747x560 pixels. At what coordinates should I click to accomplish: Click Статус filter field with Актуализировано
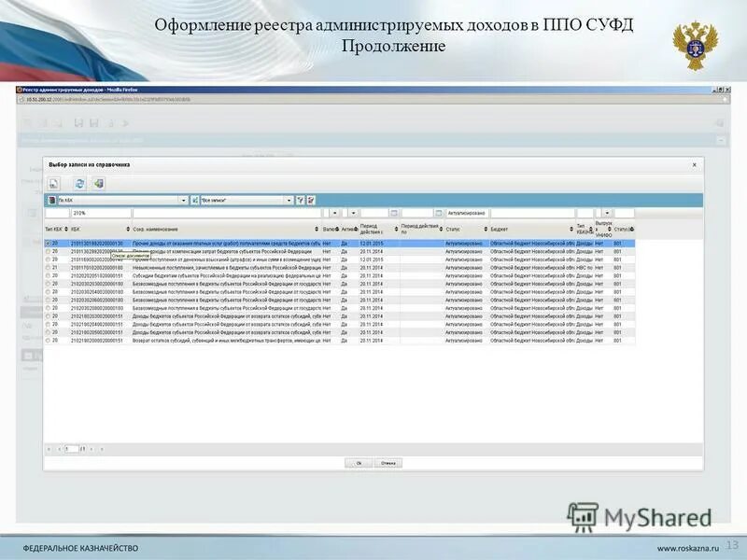point(467,214)
